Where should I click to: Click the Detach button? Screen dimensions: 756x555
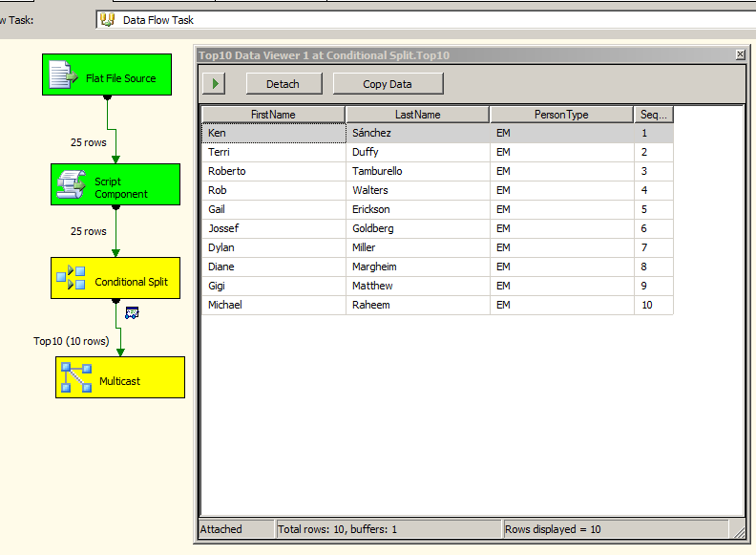tap(284, 84)
